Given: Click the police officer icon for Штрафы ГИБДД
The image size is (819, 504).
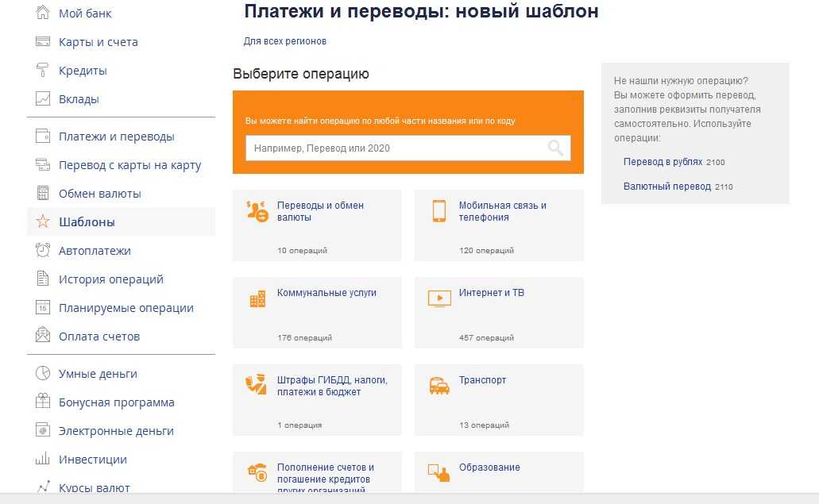Looking at the screenshot, I should 257,385.
